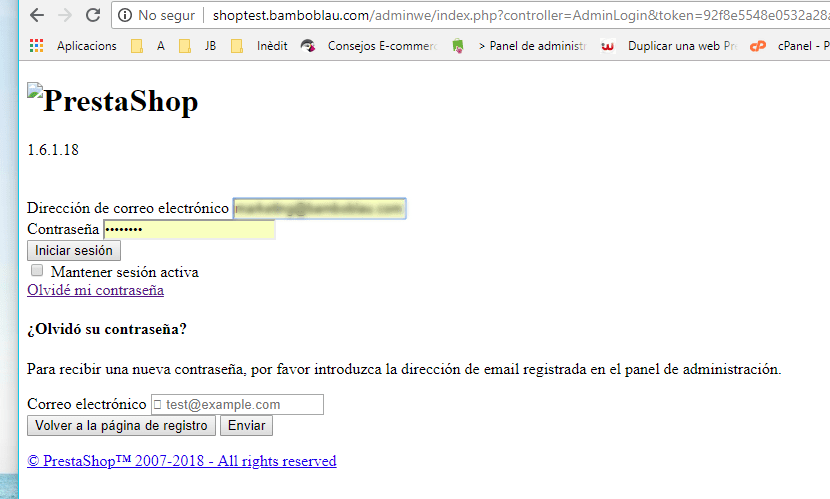Focus the 'Correo electrónico' recovery email field
The height and width of the screenshot is (499, 830).
coord(237,404)
